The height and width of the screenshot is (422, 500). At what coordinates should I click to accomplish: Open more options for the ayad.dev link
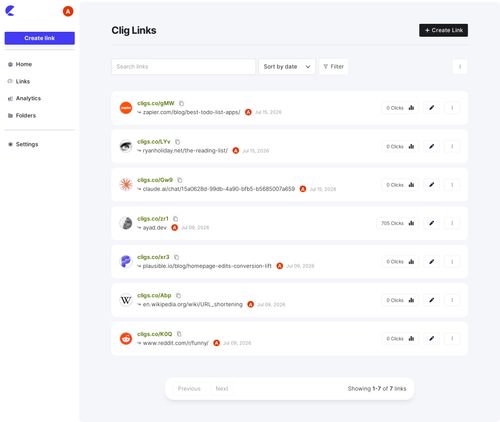pos(452,223)
